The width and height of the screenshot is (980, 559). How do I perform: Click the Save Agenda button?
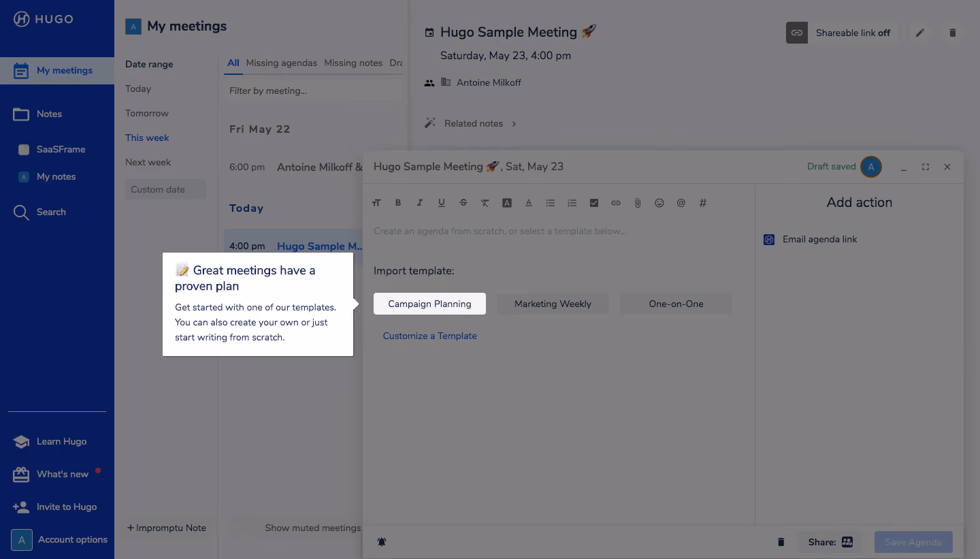click(913, 542)
